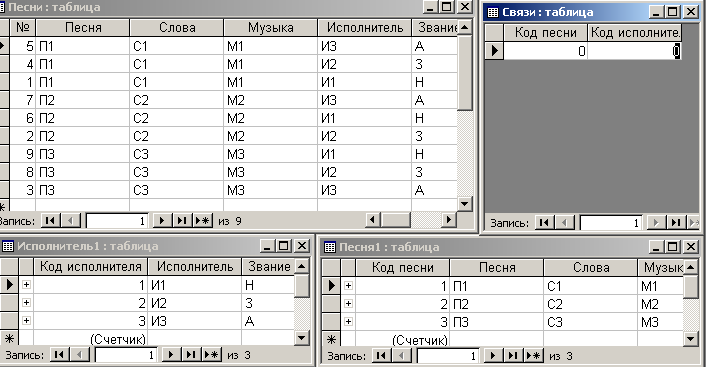Viewport: 706px width, 367px height.
Task: Click right arrow of Песни horizontal scrollbar
Action: click(448, 220)
